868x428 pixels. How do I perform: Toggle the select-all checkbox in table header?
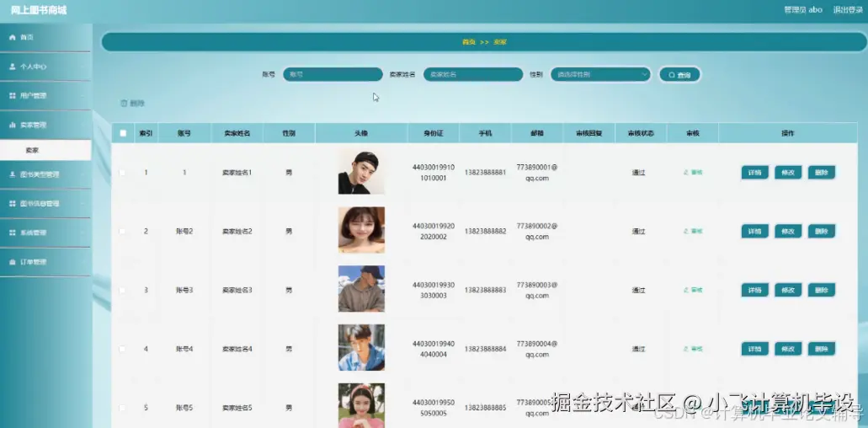[x=123, y=133]
